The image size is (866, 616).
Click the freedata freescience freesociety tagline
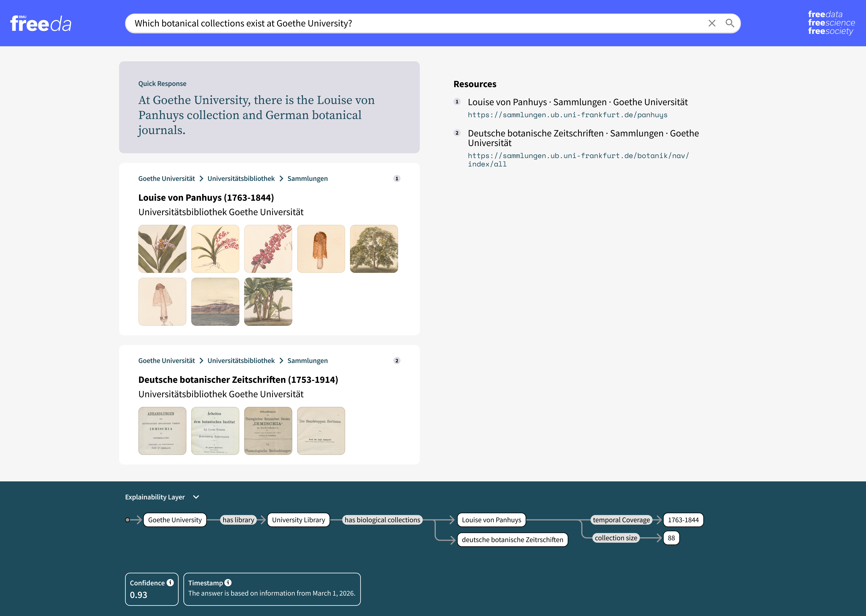tap(831, 23)
